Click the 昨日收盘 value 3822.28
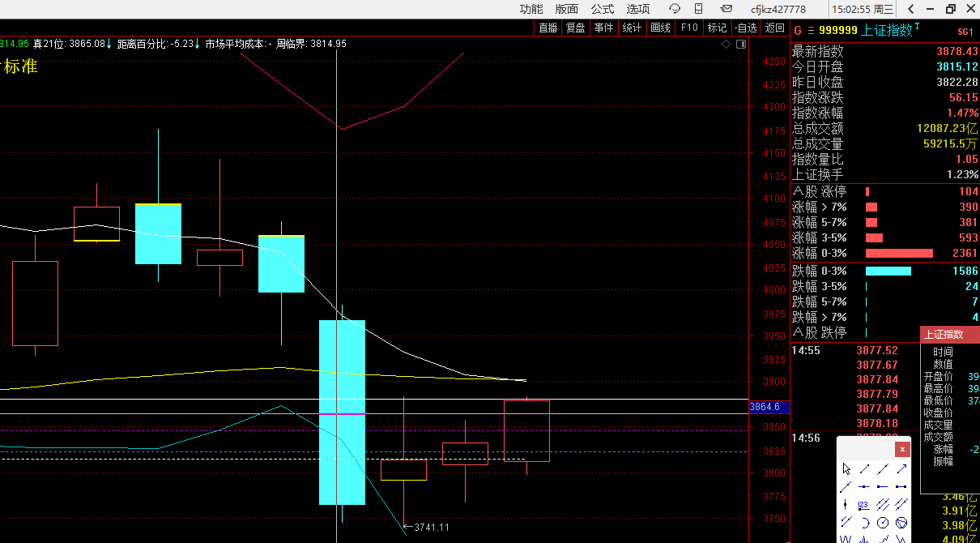The height and width of the screenshot is (543, 980). coord(957,82)
